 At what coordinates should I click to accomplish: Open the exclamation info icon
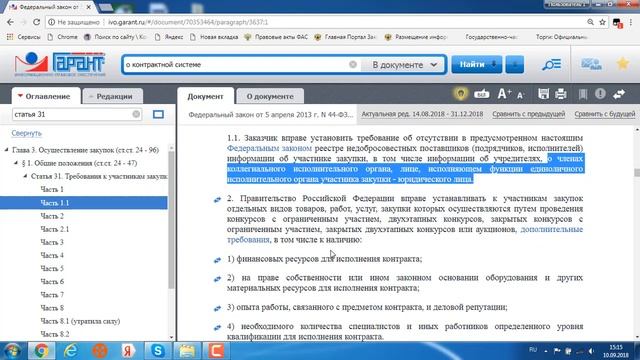coord(600,94)
